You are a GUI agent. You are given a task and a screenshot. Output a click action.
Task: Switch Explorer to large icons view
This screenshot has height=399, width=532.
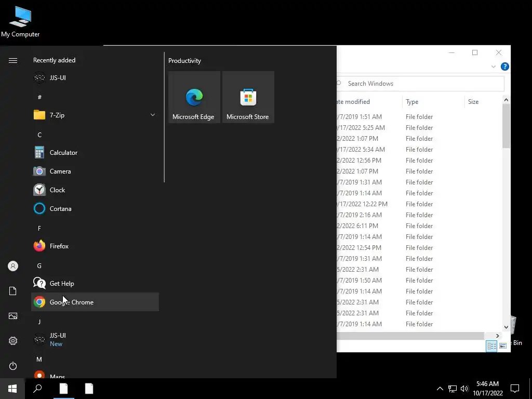[x=503, y=346]
